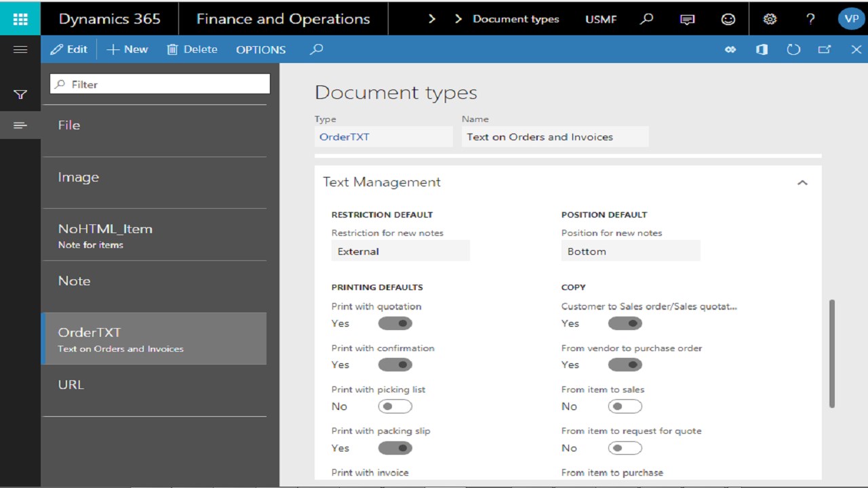Click Edit in the action bar
The height and width of the screenshot is (488, 868).
69,49
